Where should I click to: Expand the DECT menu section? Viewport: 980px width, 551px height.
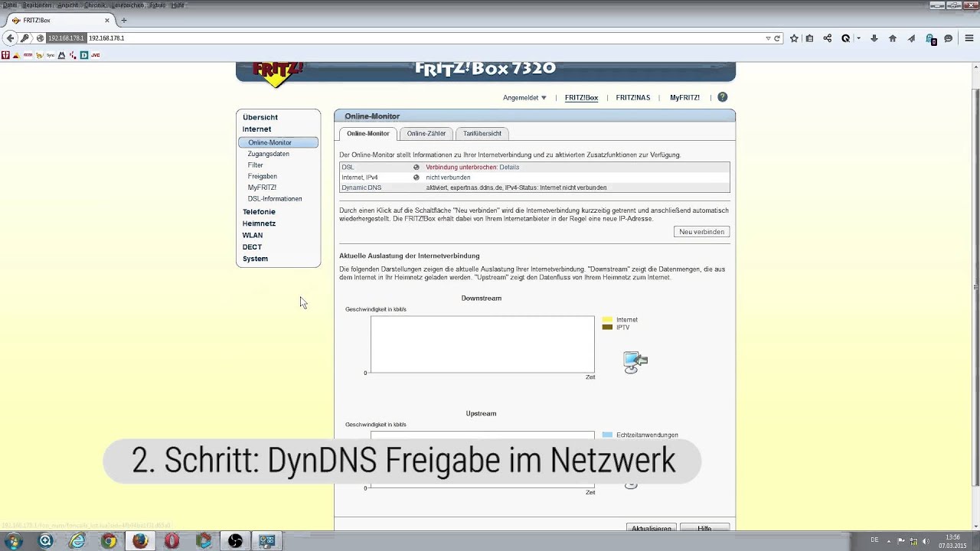[x=252, y=247]
